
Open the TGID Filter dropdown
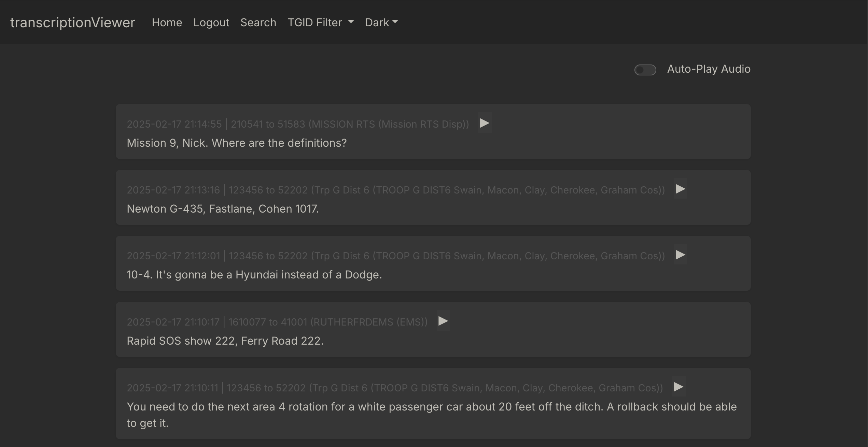click(320, 23)
